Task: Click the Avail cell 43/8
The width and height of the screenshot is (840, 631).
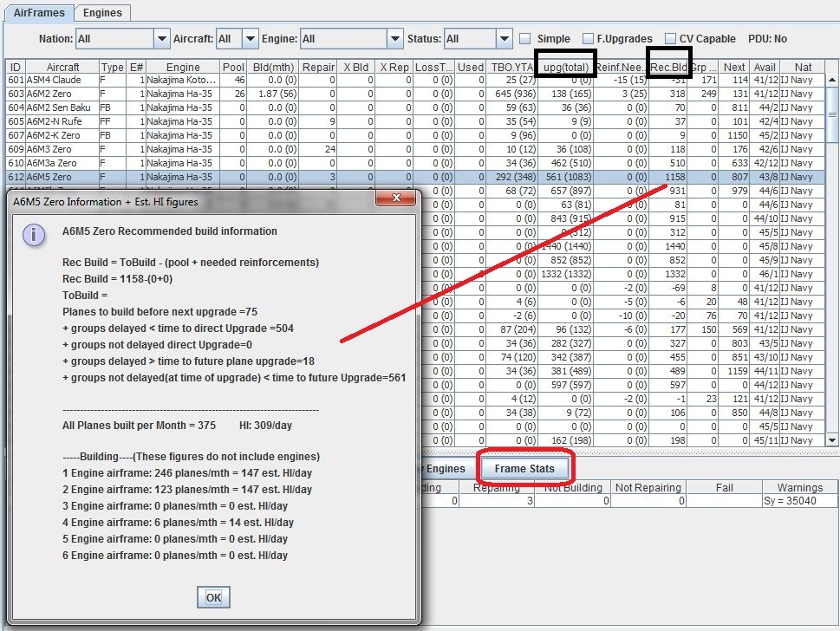Action: [766, 177]
